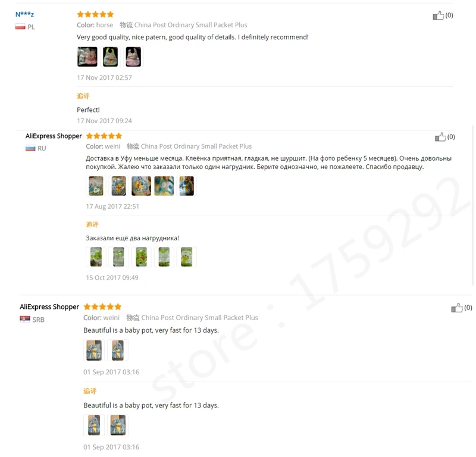The image size is (476, 457).
Task: Click the five-star rating on N***z's review
Action: pos(95,14)
